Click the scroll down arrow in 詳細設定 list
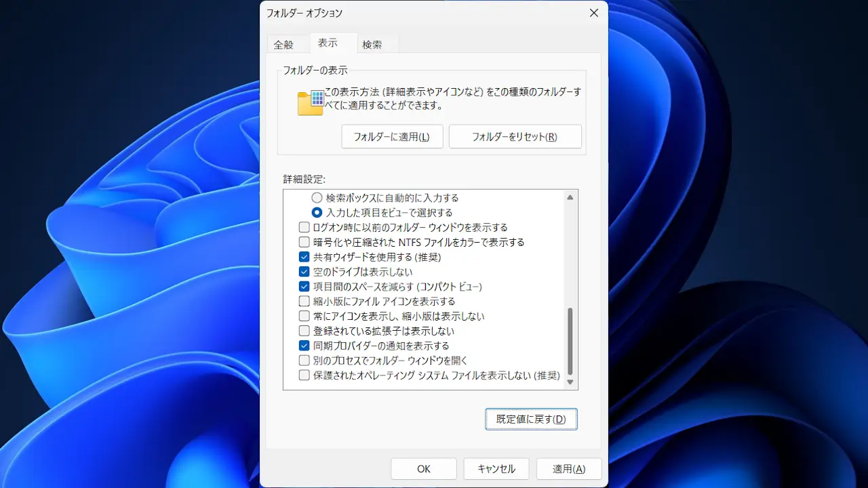Viewport: 868px width, 488px height. 570,382
